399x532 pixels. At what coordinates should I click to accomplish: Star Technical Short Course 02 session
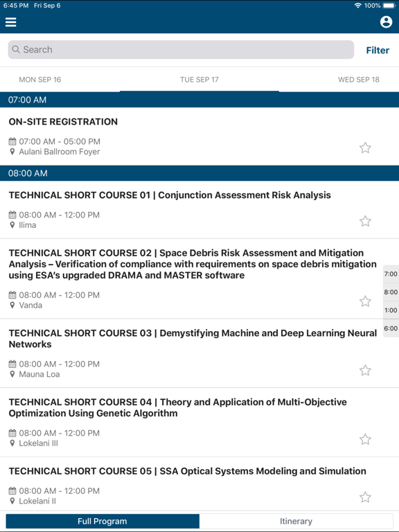(x=366, y=301)
